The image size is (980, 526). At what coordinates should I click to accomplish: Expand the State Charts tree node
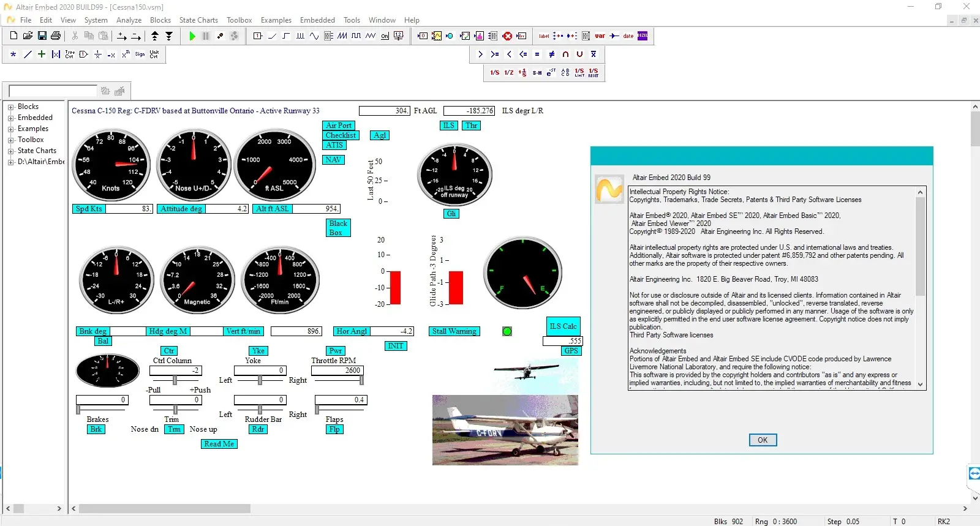coord(10,151)
